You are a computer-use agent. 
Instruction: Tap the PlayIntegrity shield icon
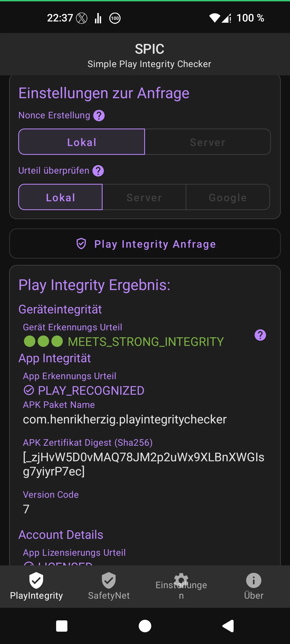coord(36,580)
